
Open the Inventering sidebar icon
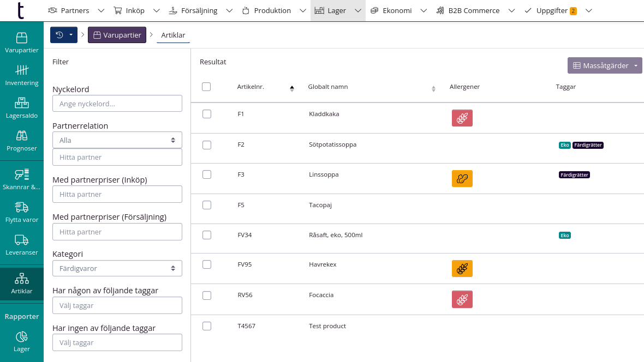click(21, 75)
